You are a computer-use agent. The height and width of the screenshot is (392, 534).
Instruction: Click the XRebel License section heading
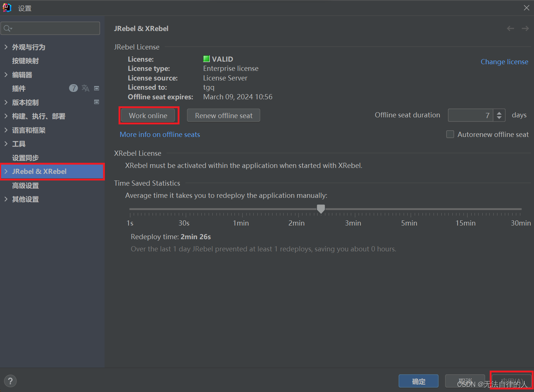pyautogui.click(x=138, y=153)
